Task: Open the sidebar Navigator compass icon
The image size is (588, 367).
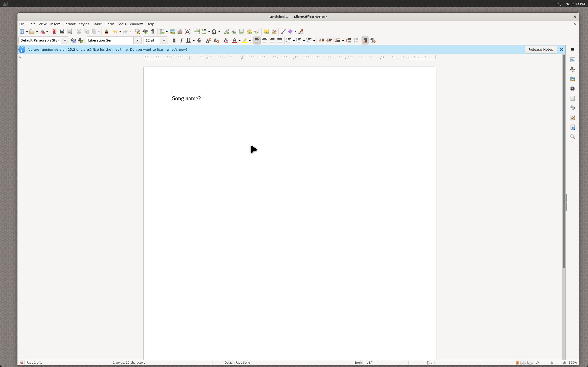Action: 572,89
